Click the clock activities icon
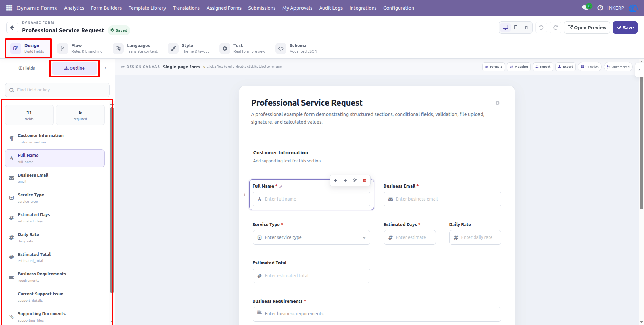This screenshot has height=325, width=644. 600,8
